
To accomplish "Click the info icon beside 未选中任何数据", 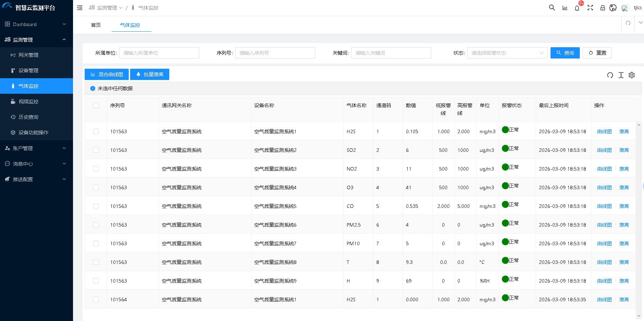I will 93,88.
